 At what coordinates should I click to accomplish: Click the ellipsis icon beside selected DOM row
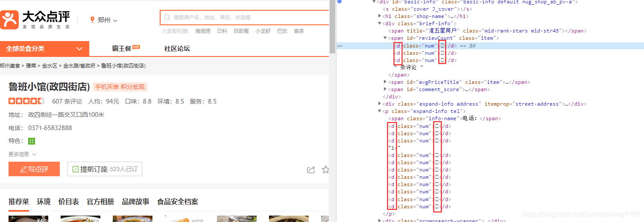(340, 46)
